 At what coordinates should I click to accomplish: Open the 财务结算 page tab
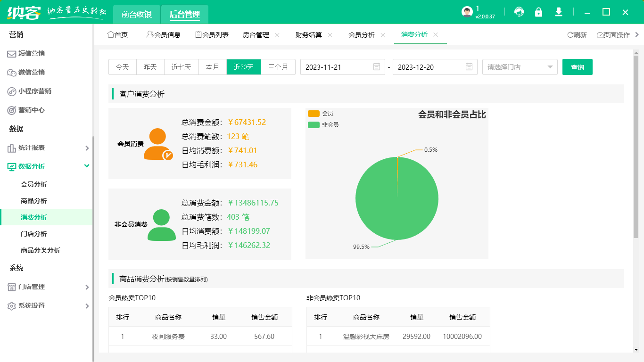coord(309,35)
